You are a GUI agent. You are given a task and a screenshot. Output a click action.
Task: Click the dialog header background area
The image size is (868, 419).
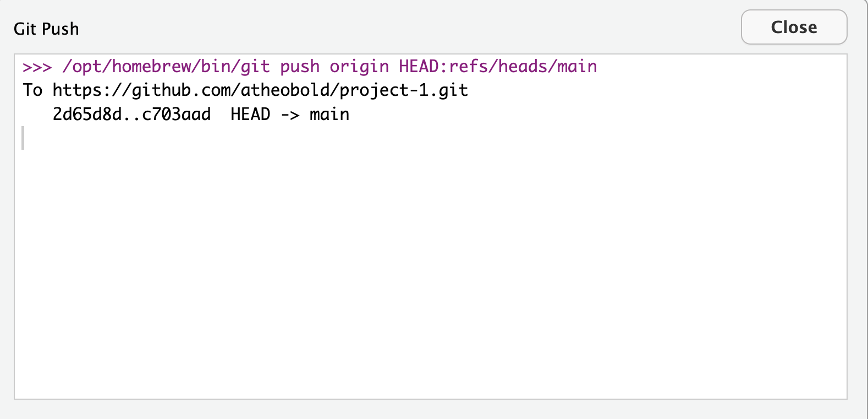tap(385, 28)
